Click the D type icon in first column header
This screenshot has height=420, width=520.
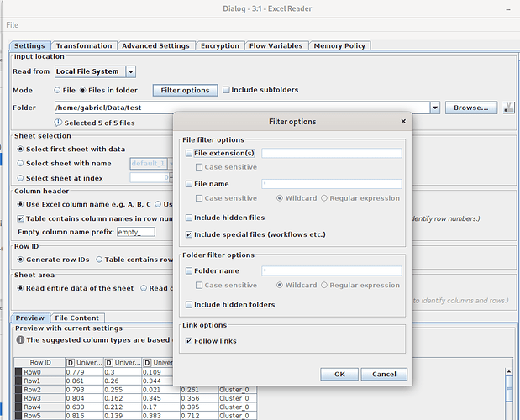[x=71, y=362]
